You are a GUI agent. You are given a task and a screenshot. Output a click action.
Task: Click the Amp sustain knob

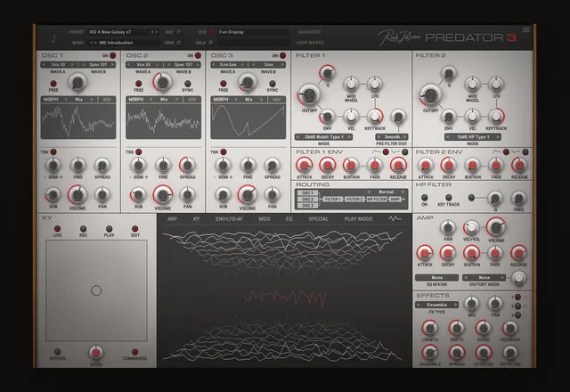pos(471,253)
